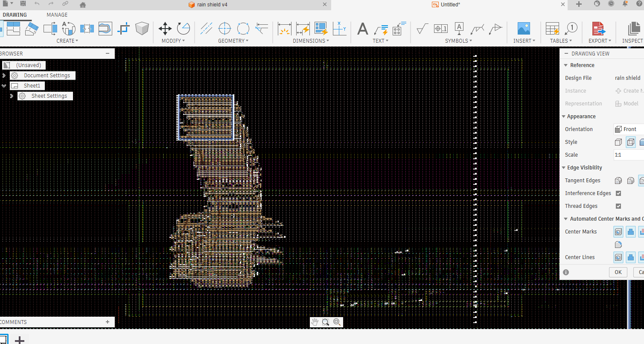Open the parts list Table tool
This screenshot has height=344, width=644.
(x=552, y=29)
